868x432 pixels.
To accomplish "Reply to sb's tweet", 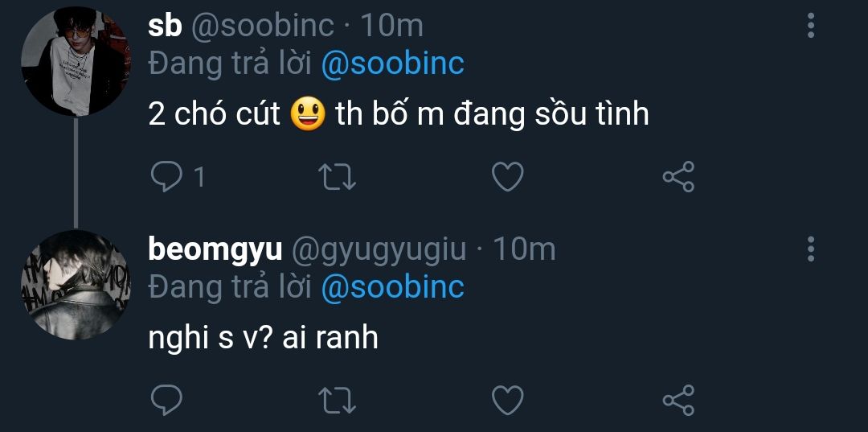I will [x=166, y=177].
